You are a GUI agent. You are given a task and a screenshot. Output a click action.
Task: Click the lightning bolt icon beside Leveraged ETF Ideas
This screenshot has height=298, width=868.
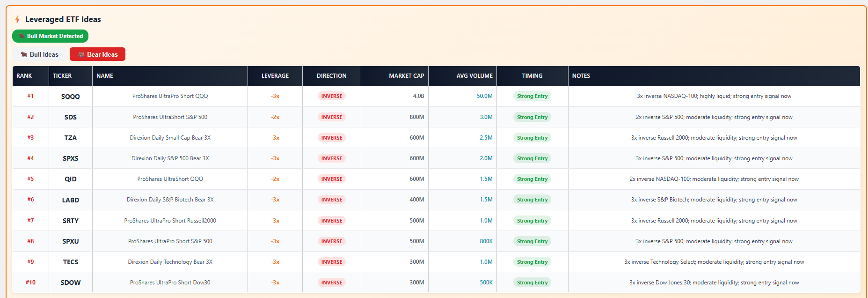(17, 19)
